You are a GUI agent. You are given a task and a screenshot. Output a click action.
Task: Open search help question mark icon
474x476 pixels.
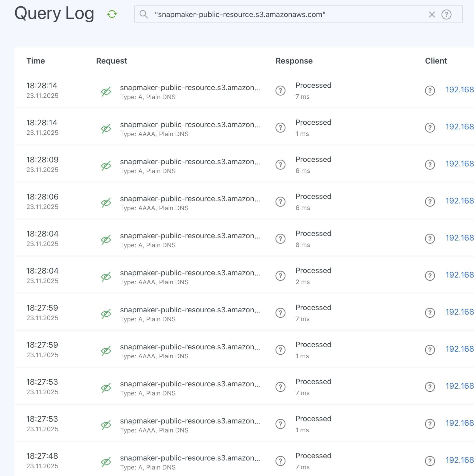coord(446,15)
